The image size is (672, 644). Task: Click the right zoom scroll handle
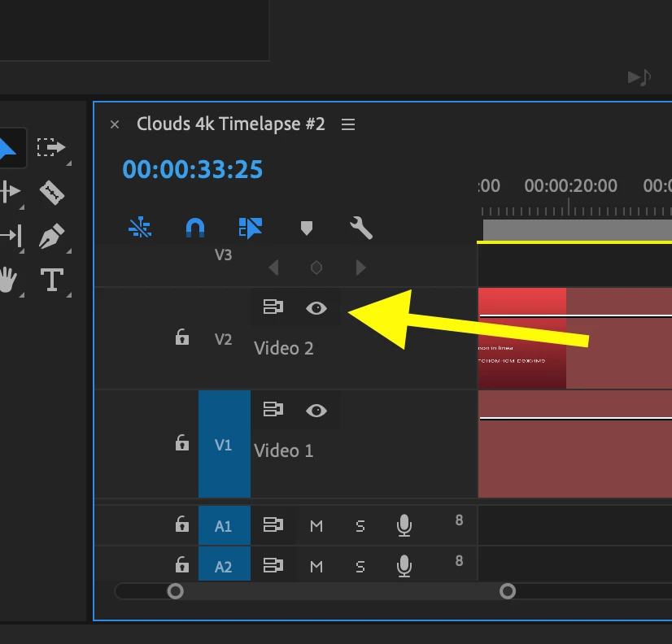pyautogui.click(x=508, y=591)
